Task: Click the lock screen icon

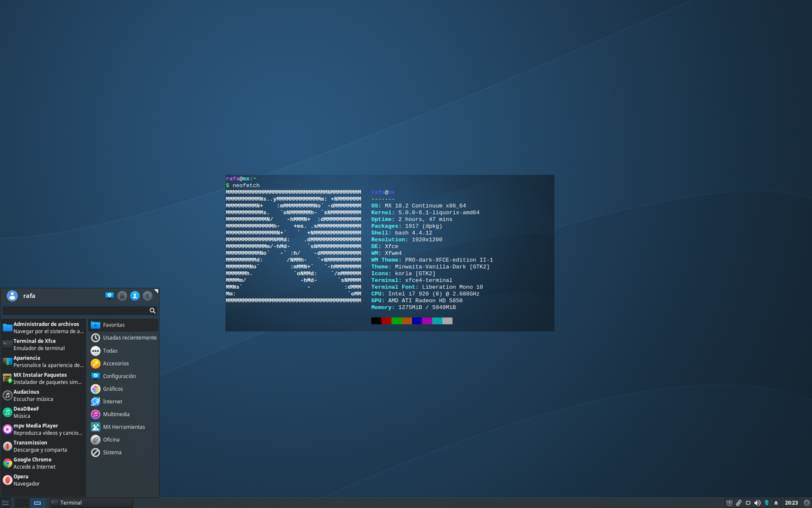Action: [x=122, y=296]
